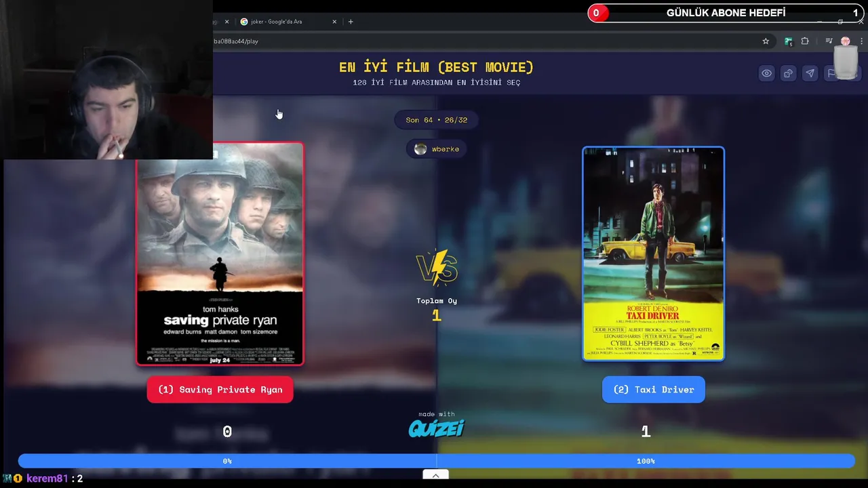868x488 pixels.
Task: Open the Chrome extensions puzzle icon
Action: pyautogui.click(x=805, y=41)
